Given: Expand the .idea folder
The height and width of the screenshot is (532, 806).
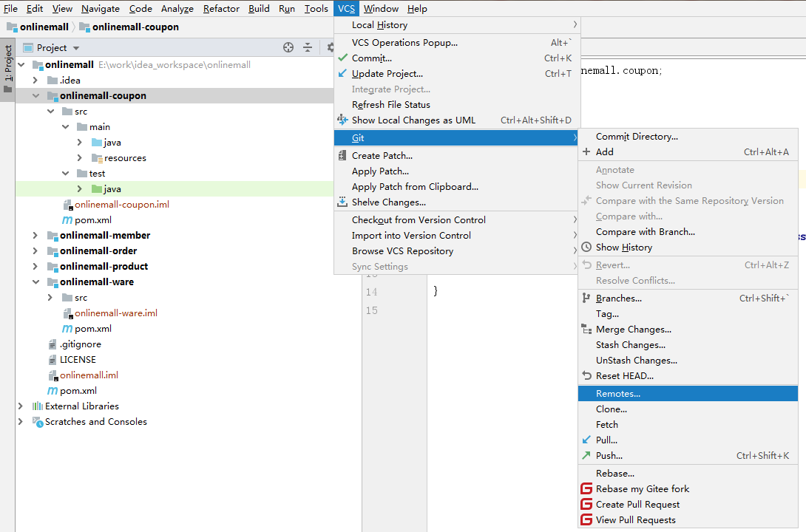Looking at the screenshot, I should (x=35, y=80).
